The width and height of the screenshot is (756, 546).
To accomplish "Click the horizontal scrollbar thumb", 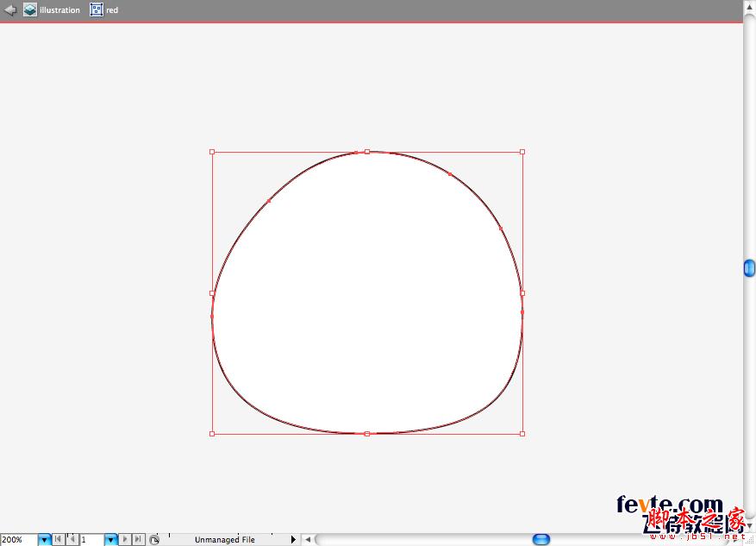I will [x=541, y=539].
